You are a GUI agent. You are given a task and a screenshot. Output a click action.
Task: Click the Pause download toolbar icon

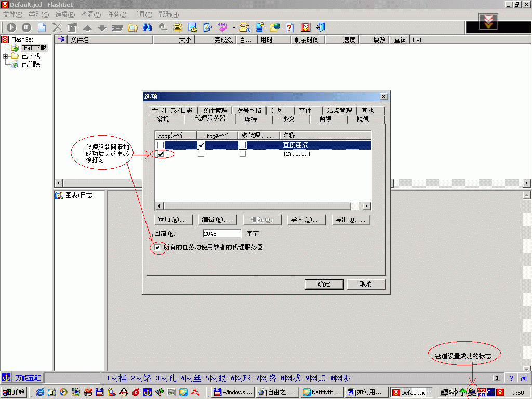(26, 28)
